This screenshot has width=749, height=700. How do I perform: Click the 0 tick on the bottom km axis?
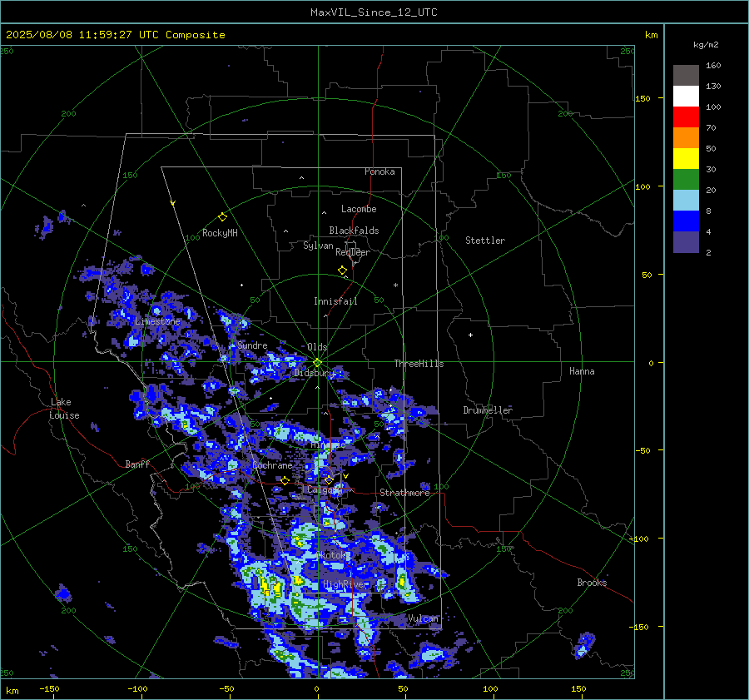(316, 689)
